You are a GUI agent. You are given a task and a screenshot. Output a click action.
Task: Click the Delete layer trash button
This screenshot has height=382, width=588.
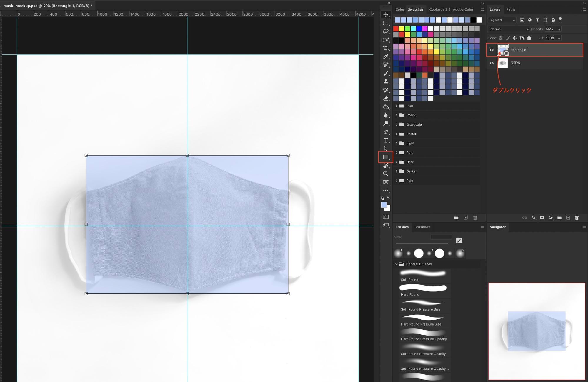577,218
